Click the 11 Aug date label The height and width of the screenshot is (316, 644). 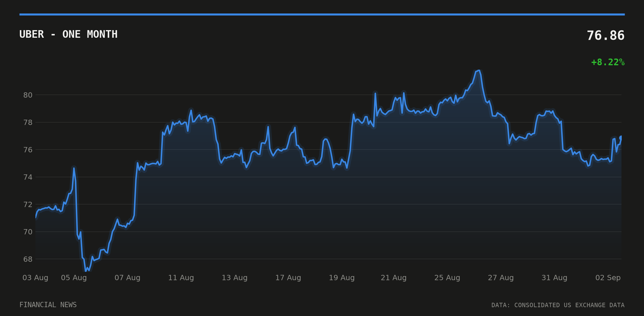point(181,278)
